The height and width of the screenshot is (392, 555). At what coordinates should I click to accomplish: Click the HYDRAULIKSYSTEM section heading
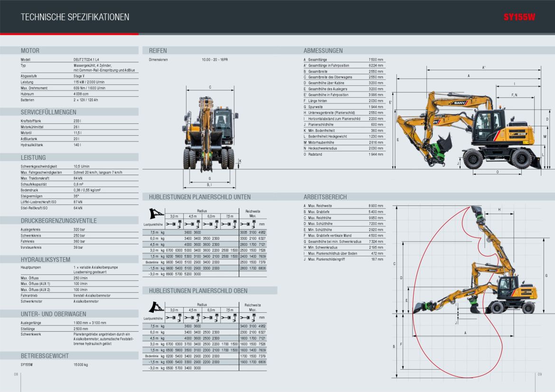click(x=45, y=260)
